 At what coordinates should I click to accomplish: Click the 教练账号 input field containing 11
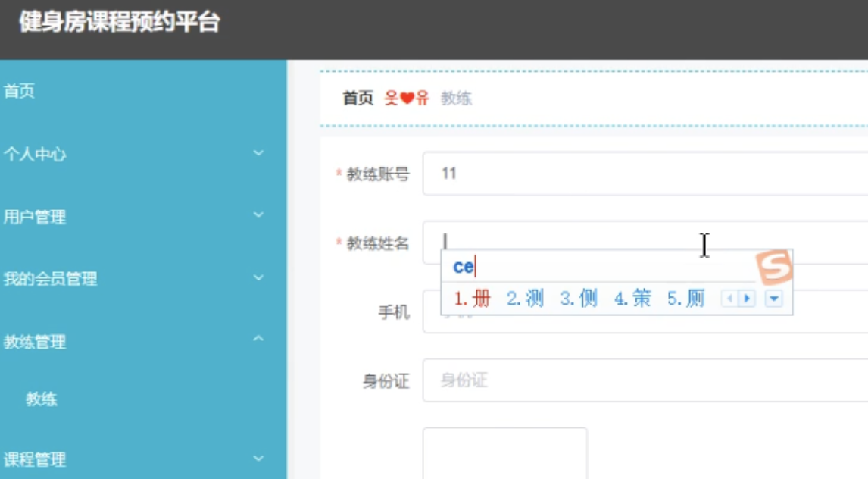tap(645, 174)
